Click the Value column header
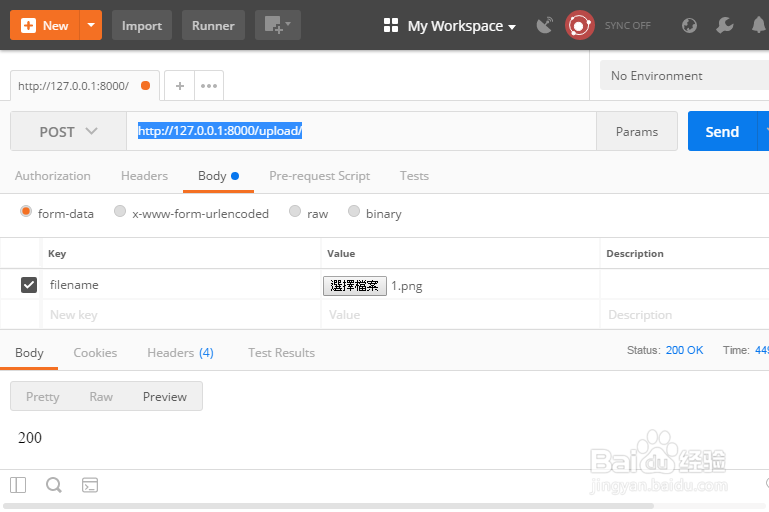The height and width of the screenshot is (512, 769). [341, 254]
